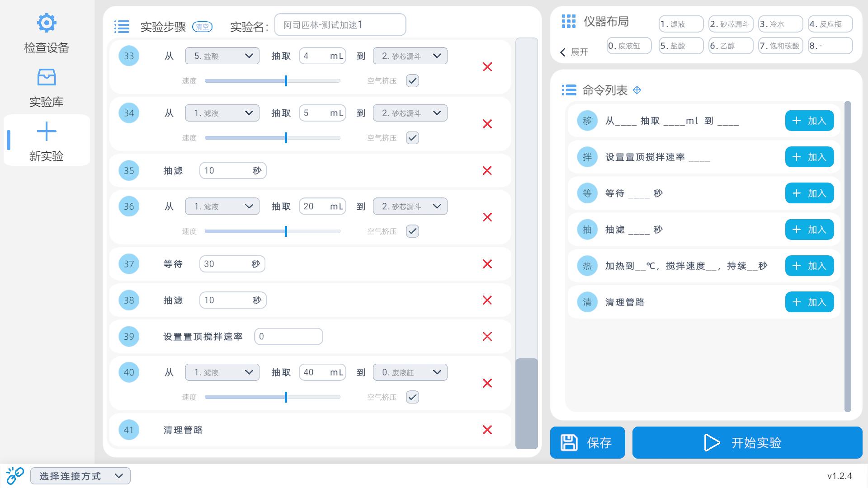This screenshot has height=488, width=868.
Task: Collapse 仪器布局 with the 展开 chevron
Action: click(563, 52)
